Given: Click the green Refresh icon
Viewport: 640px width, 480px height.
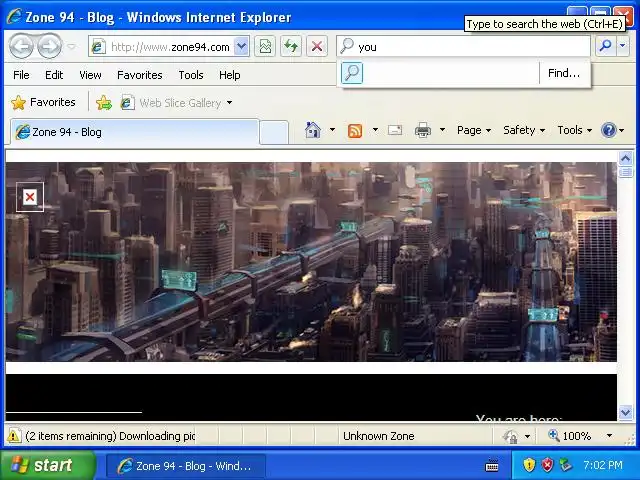Looking at the screenshot, I should [291, 47].
